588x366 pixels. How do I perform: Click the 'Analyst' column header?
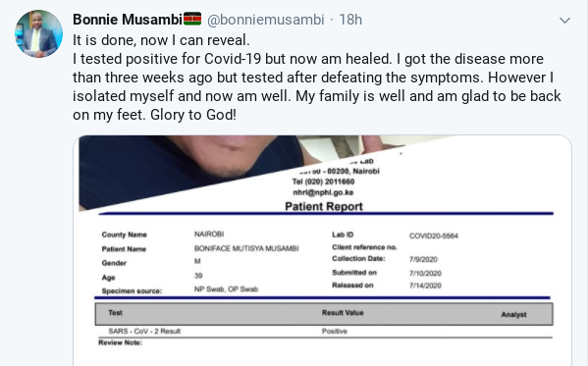[x=513, y=315]
